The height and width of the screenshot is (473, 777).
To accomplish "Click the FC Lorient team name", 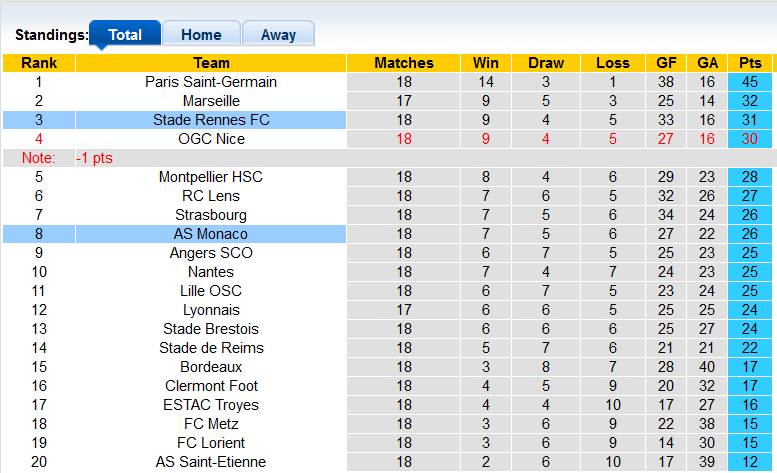I will tap(211, 443).
